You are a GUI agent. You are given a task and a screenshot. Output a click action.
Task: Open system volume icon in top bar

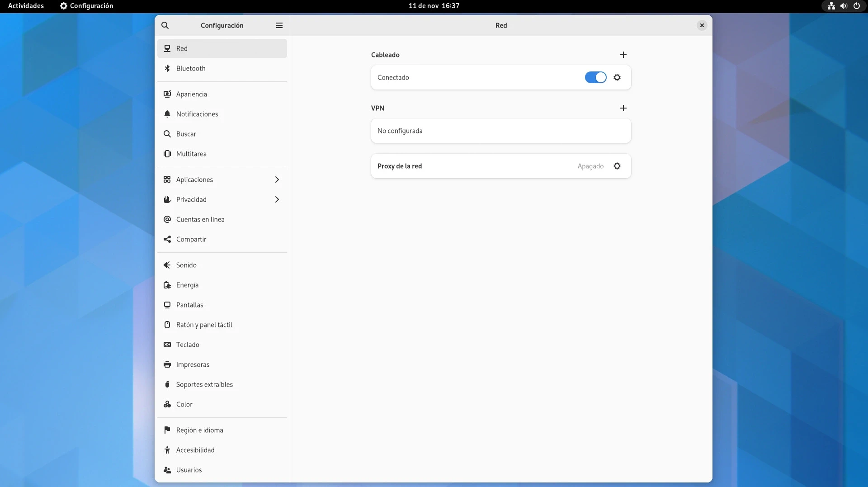[x=844, y=6]
